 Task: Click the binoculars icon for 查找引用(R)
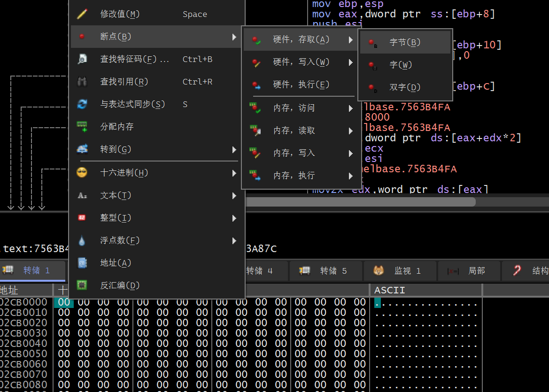coord(82,82)
